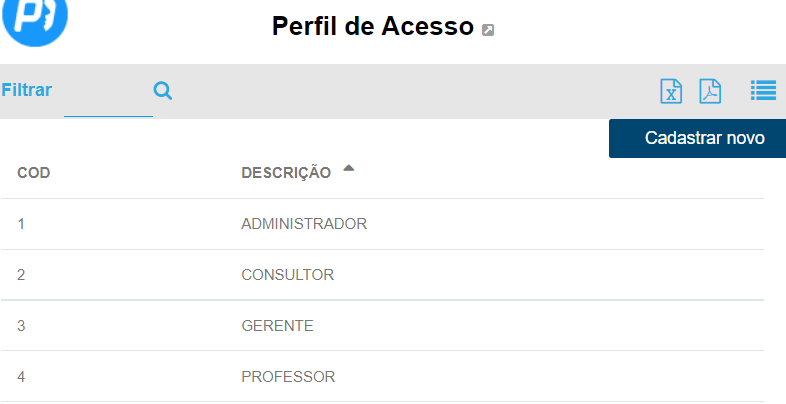Open the GERENTE profile row

pyautogui.click(x=277, y=326)
